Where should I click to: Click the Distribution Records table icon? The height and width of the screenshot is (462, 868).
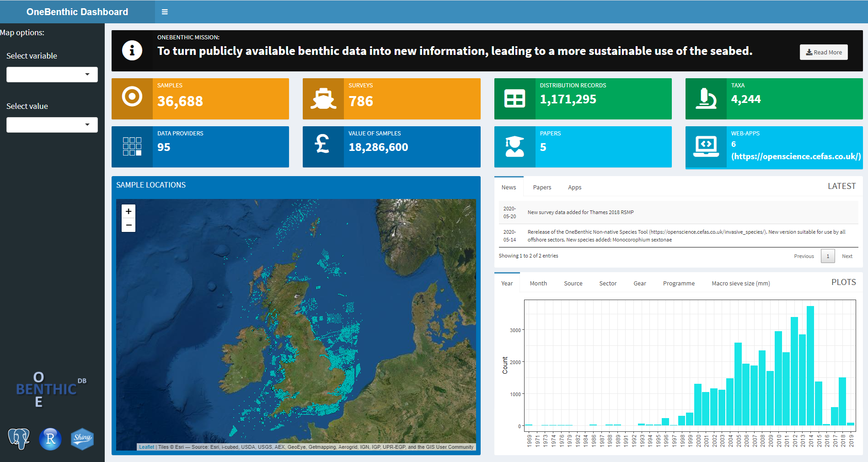point(514,99)
